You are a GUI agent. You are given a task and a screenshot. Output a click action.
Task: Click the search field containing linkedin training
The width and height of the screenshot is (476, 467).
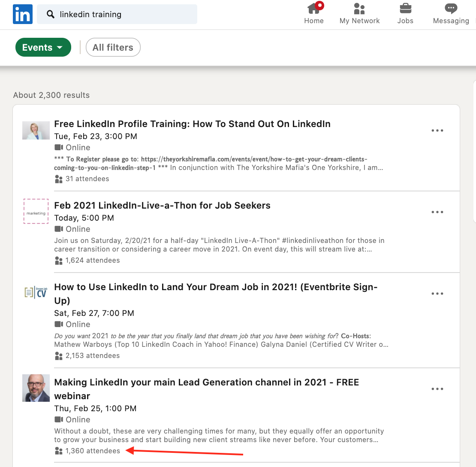(117, 14)
